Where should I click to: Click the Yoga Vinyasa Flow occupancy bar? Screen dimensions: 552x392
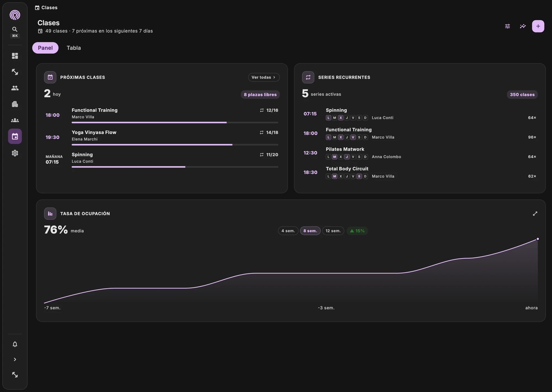tap(175, 145)
